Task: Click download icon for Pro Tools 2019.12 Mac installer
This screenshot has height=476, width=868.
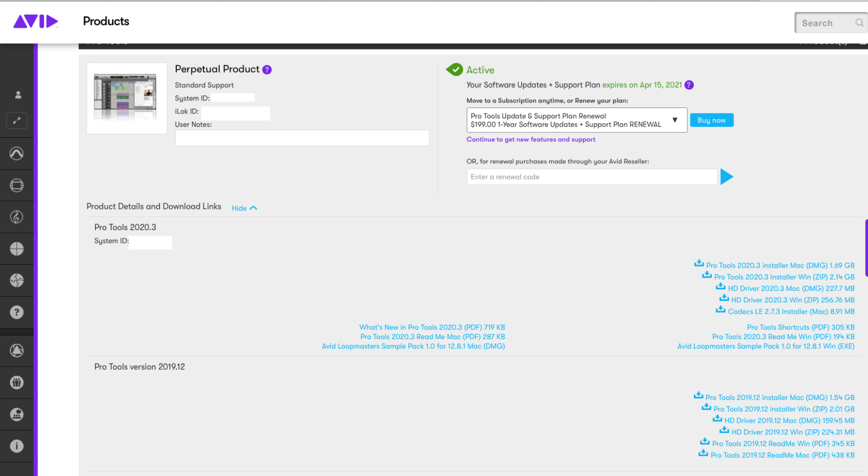Action: click(x=699, y=395)
